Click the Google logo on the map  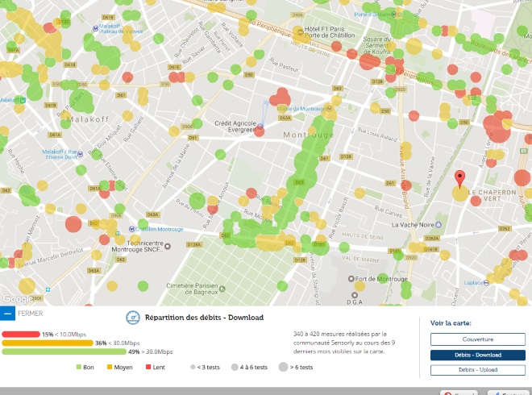click(18, 298)
